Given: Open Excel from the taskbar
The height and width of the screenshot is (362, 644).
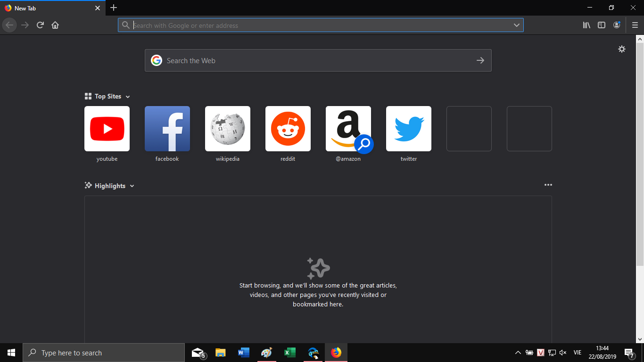Looking at the screenshot, I should pos(290,353).
